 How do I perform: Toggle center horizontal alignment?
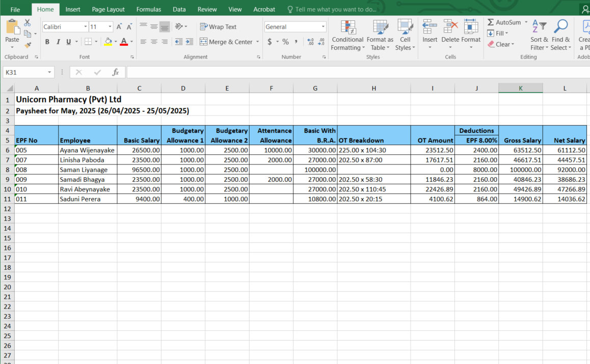154,42
